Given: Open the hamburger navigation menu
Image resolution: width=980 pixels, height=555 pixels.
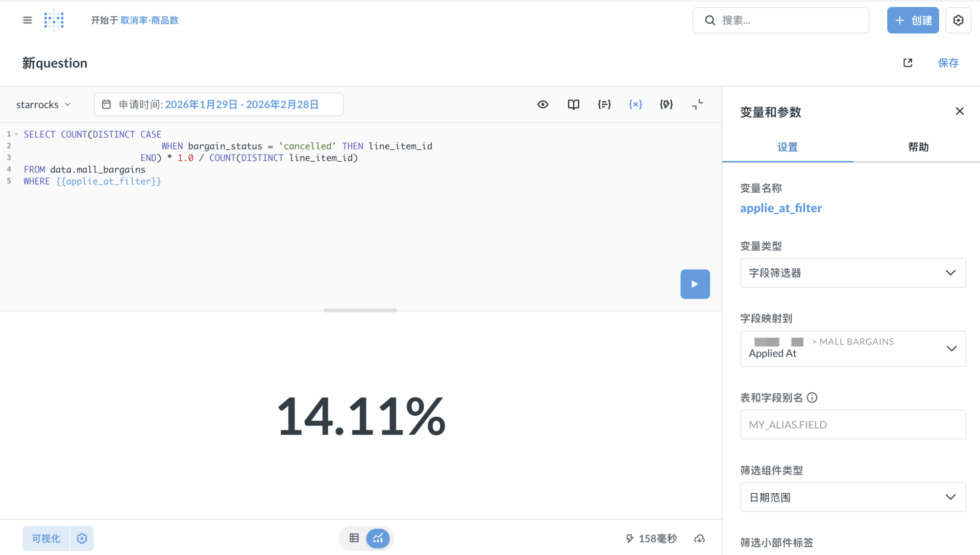Looking at the screenshot, I should point(27,20).
